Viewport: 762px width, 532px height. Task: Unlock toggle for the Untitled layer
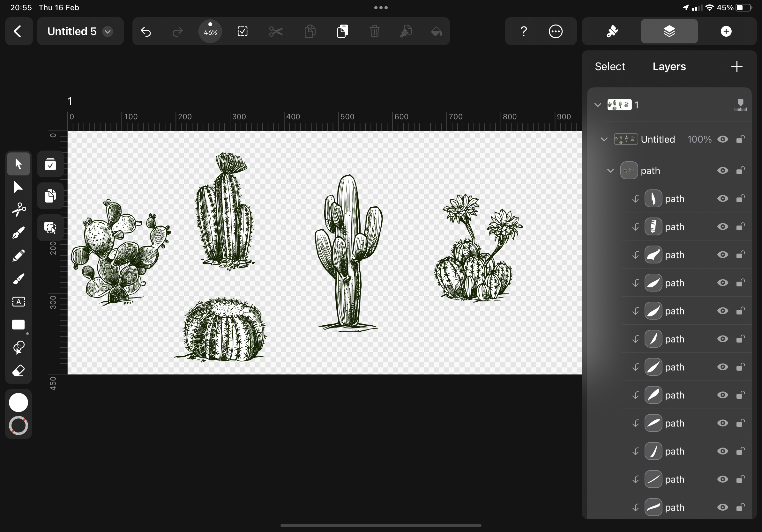(x=740, y=139)
